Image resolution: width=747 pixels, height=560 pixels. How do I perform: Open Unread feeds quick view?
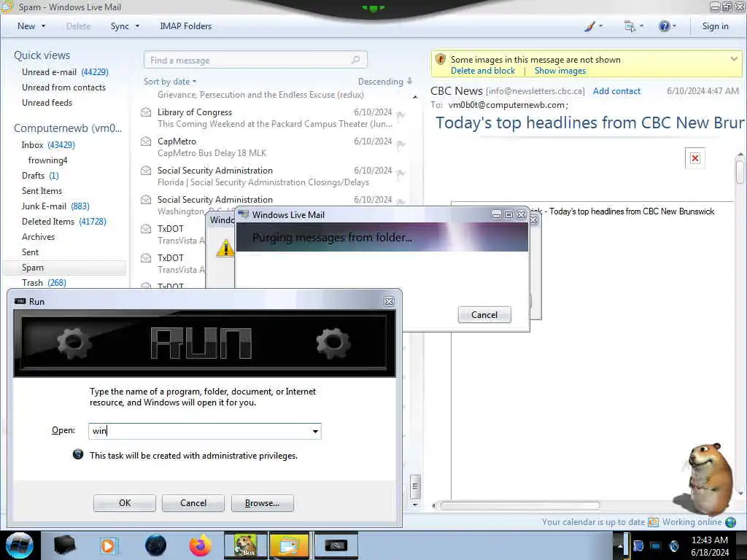47,102
